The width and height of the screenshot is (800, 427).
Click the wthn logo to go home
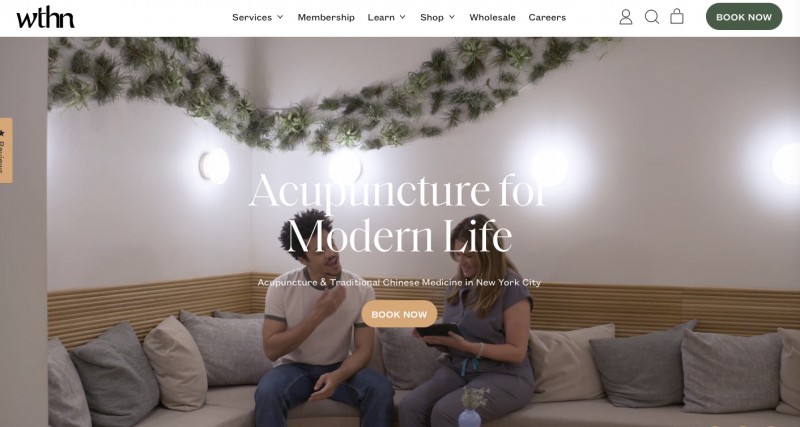point(45,18)
